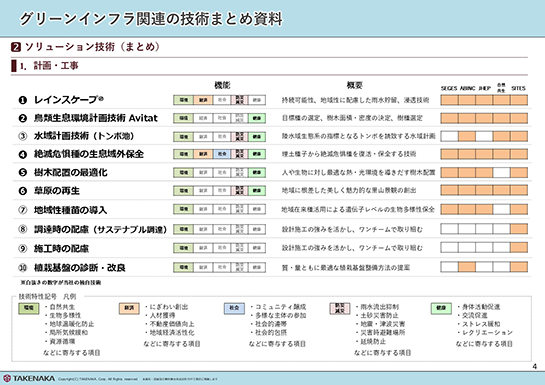Image resolution: width=545 pixels, height=385 pixels.
Task: Click the description in the 地域性種苗の導入 row
Action: [358, 209]
